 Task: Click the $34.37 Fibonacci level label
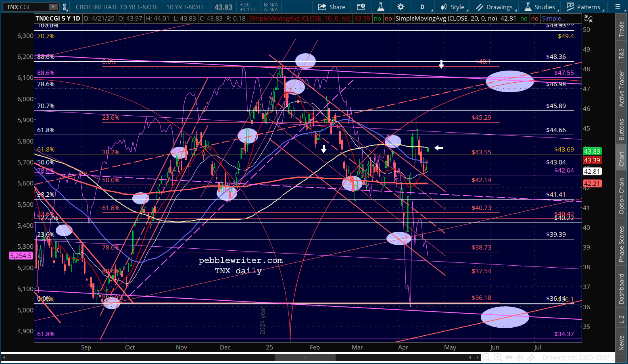564,334
